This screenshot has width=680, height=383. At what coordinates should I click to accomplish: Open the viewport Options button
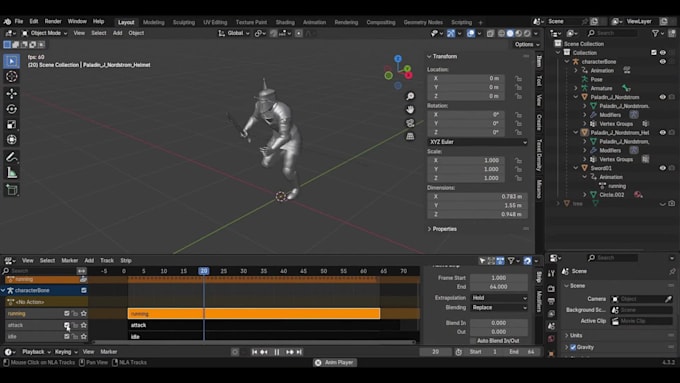[x=527, y=44]
